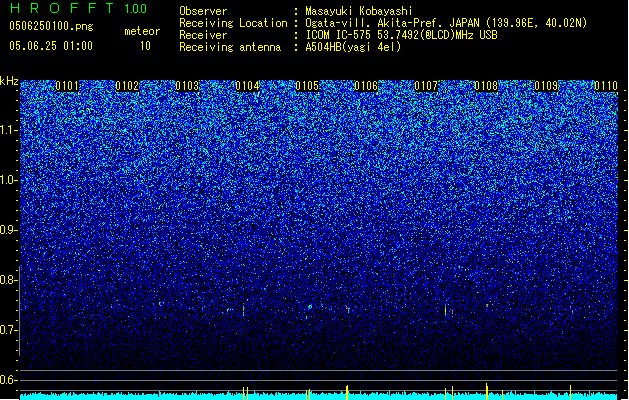
Task: Click the Receiver label
Action: click(203, 35)
